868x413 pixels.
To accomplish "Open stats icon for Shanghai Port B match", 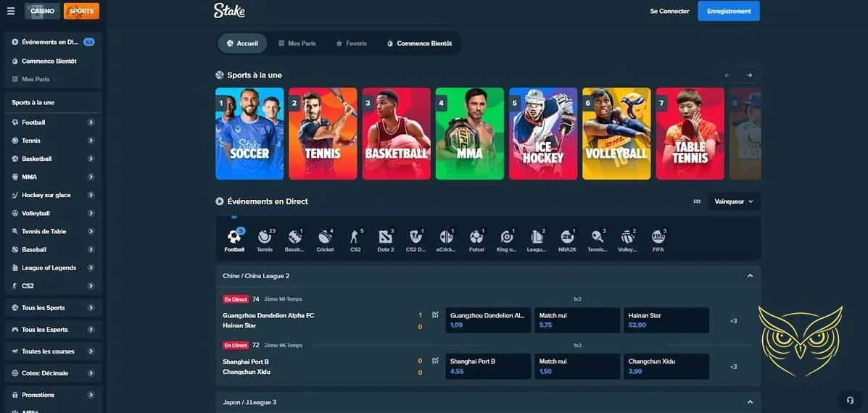I will [435, 361].
